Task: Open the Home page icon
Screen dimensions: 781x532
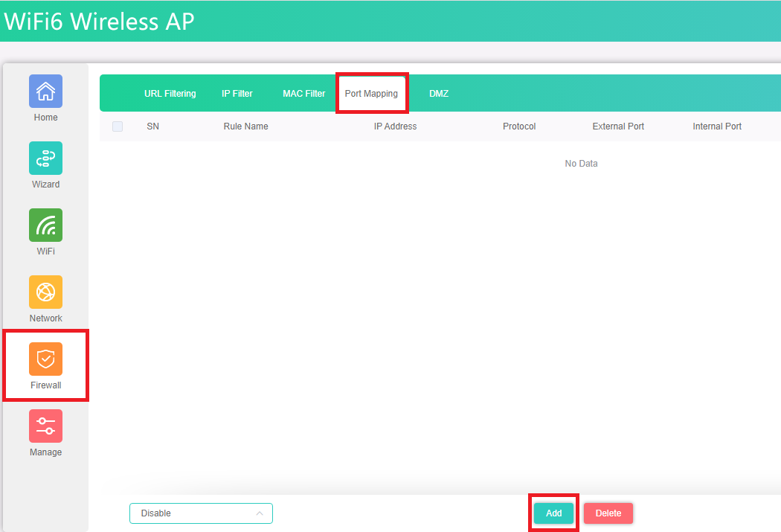Action: tap(45, 92)
